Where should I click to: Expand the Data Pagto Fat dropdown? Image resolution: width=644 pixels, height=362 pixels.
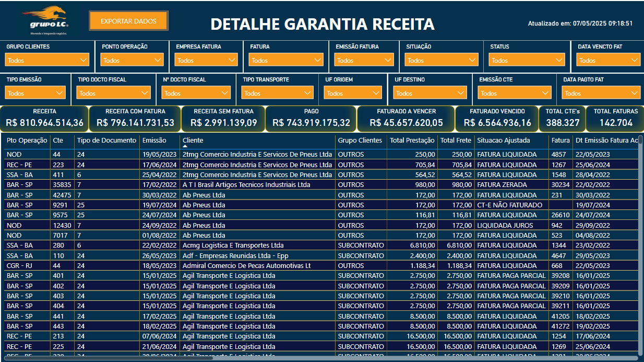(x=601, y=93)
